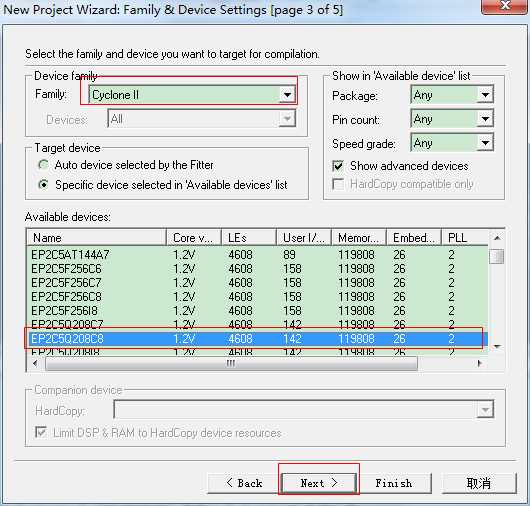This screenshot has width=530, height=506.
Task: Sort by Embedded multiplier column header
Action: [414, 238]
